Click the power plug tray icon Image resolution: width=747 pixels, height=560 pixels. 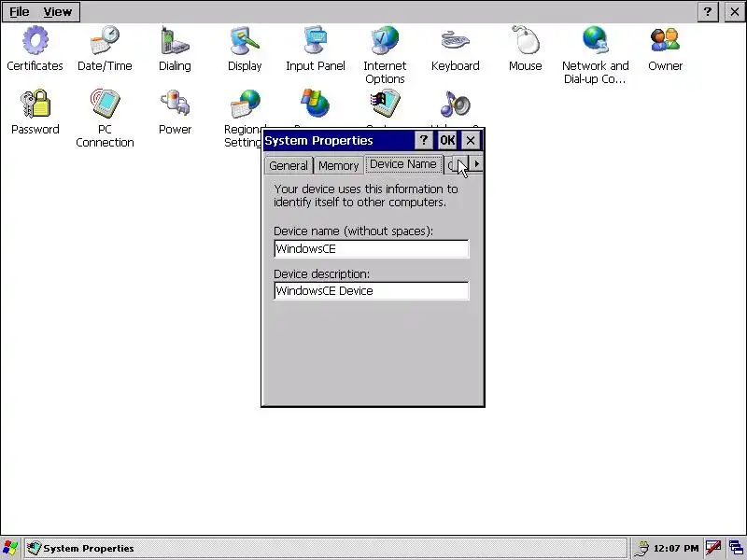pos(641,549)
